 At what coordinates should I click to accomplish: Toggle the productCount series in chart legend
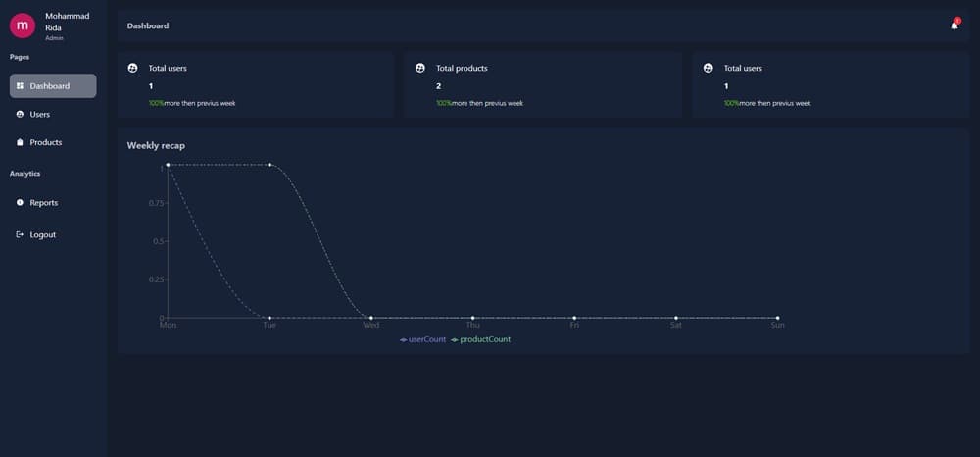481,339
